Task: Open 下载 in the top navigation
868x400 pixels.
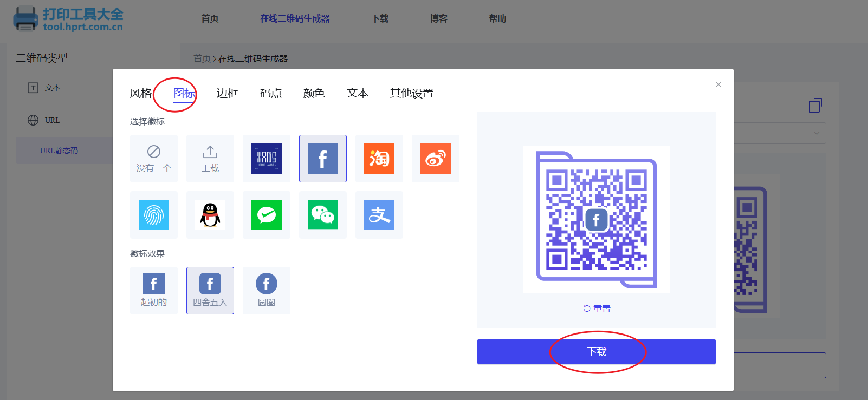Action: 380,19
